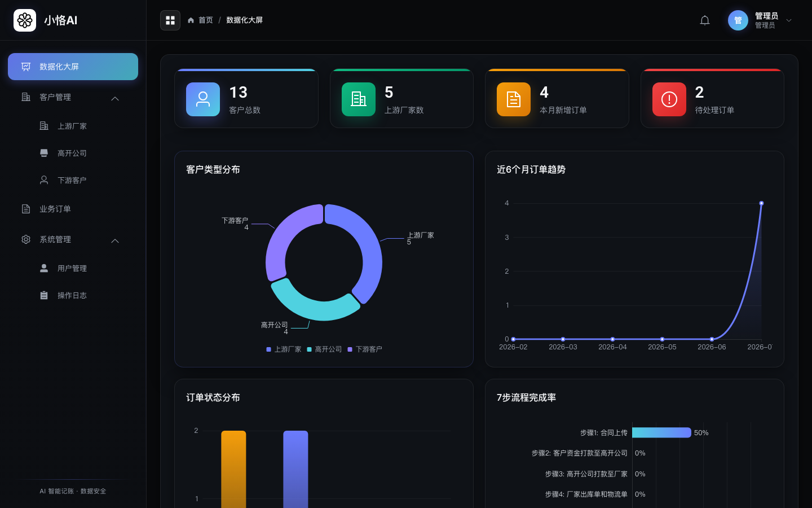Click the 50% value label

701,433
